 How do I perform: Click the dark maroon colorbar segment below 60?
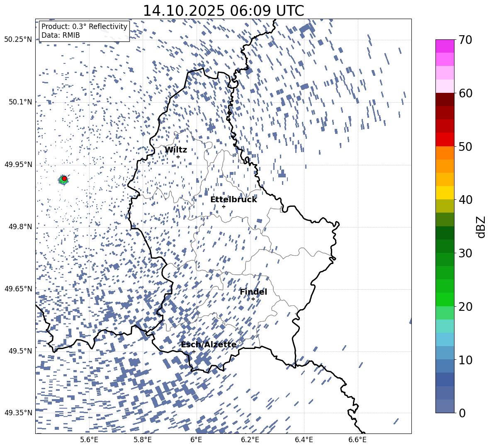[x=445, y=99]
